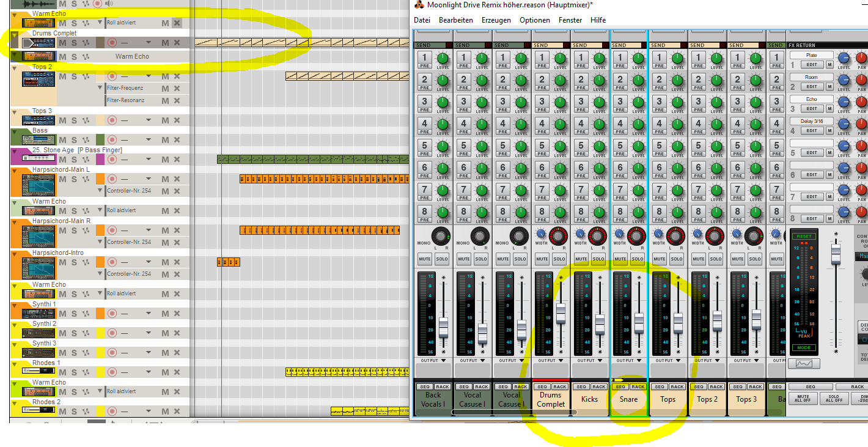Open the Erzeugen menu
Screen dimensions: 868x447
click(x=496, y=20)
